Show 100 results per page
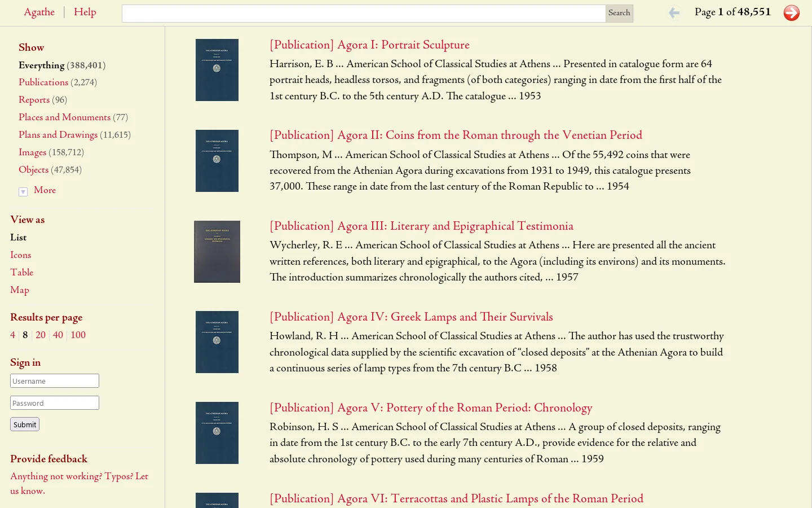Viewport: 812px width, 508px height. pos(78,335)
